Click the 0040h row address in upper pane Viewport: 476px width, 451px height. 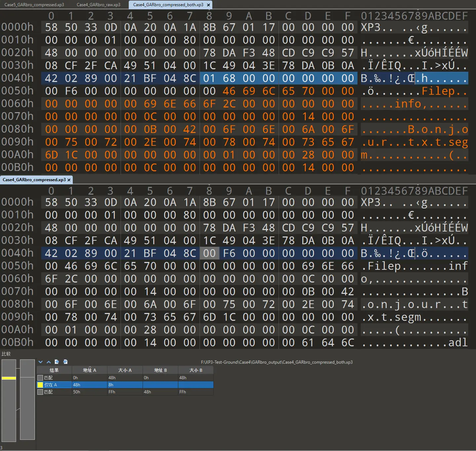(18, 78)
